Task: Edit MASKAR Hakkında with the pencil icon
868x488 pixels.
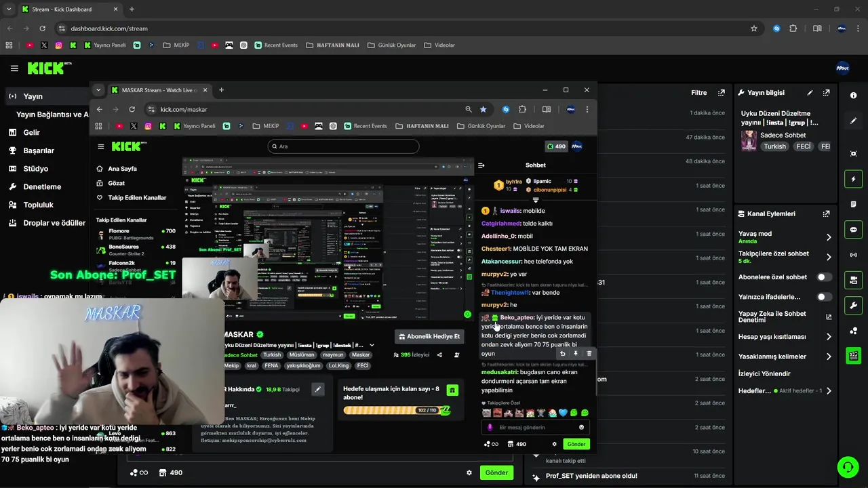Action: pos(318,389)
